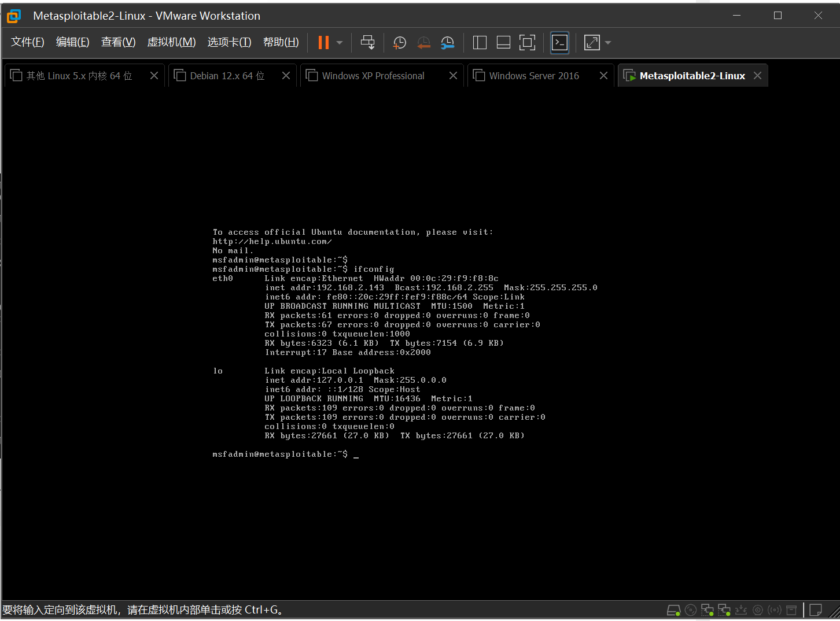Open the 虚拟机(M) menu
This screenshot has height=621, width=840.
coord(172,42)
